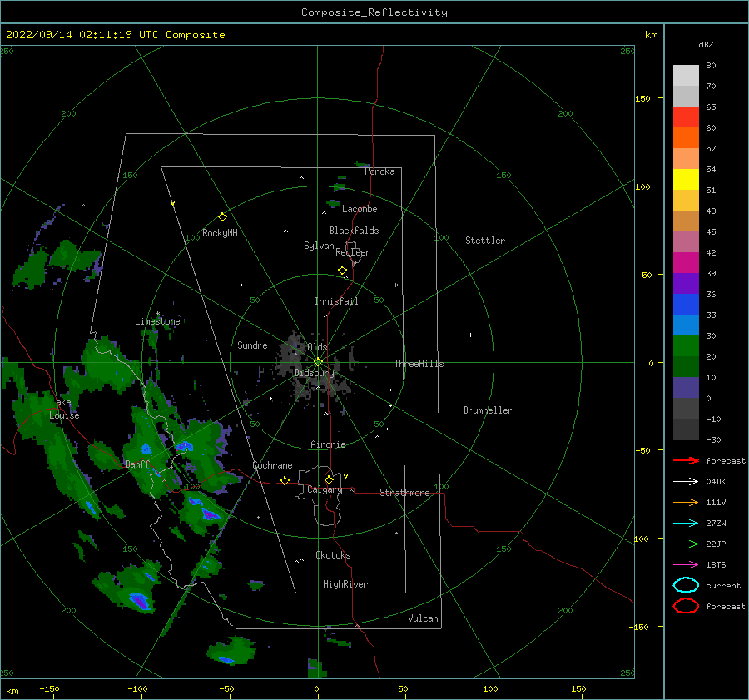
Task: Click the yellow diamond marker below Cochrane
Action: pyautogui.click(x=285, y=480)
